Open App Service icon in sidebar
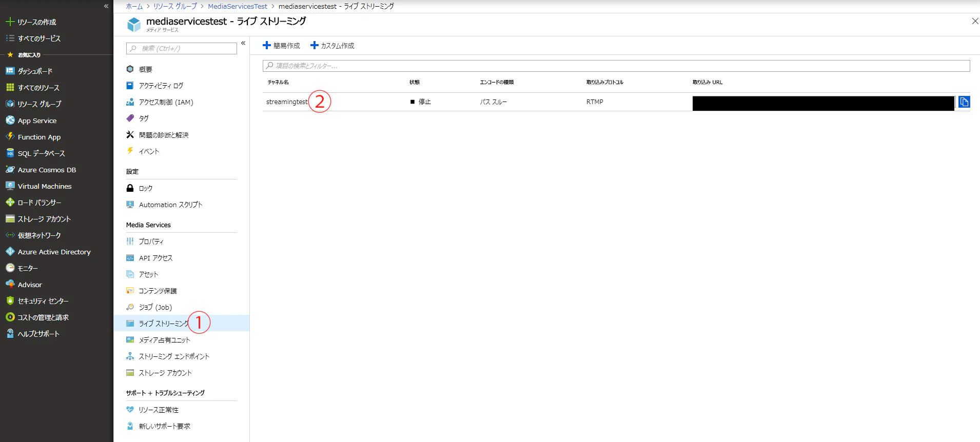This screenshot has height=442, width=980. [x=10, y=120]
